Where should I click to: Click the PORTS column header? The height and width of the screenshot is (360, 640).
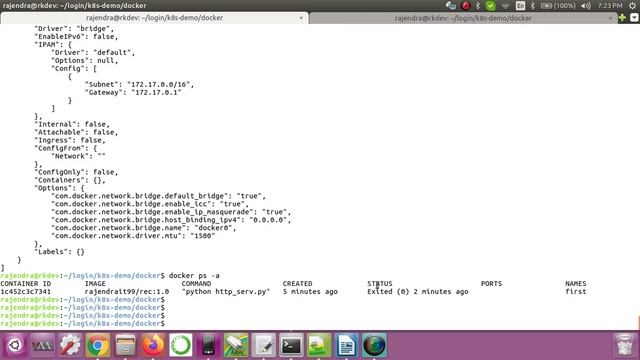(491, 284)
